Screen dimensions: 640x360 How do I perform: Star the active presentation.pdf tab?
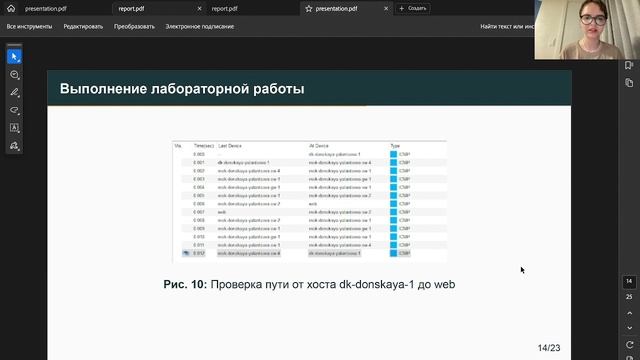(309, 9)
